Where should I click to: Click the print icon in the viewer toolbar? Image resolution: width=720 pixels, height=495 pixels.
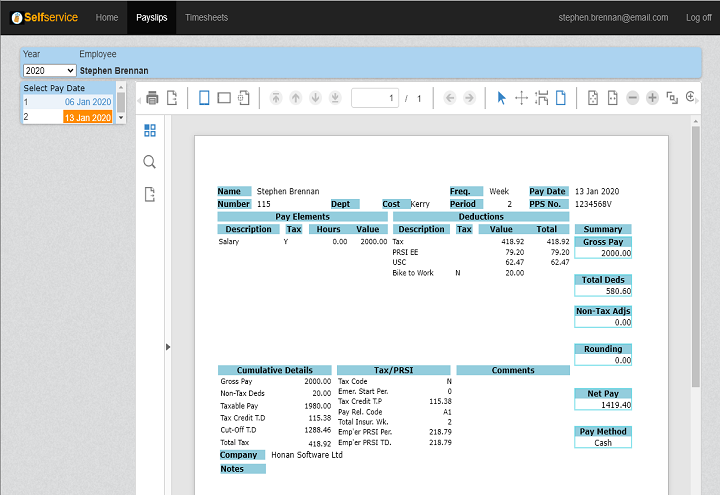[x=152, y=98]
